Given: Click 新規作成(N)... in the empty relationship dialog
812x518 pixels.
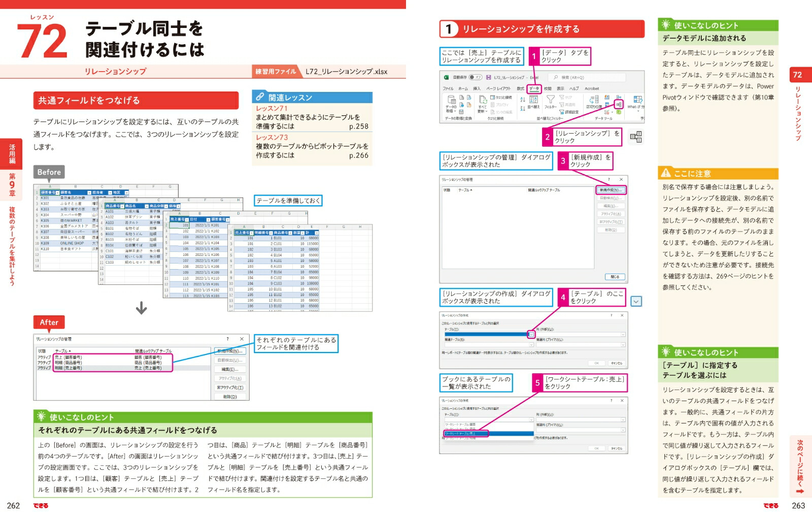Looking at the screenshot, I should click(x=611, y=190).
